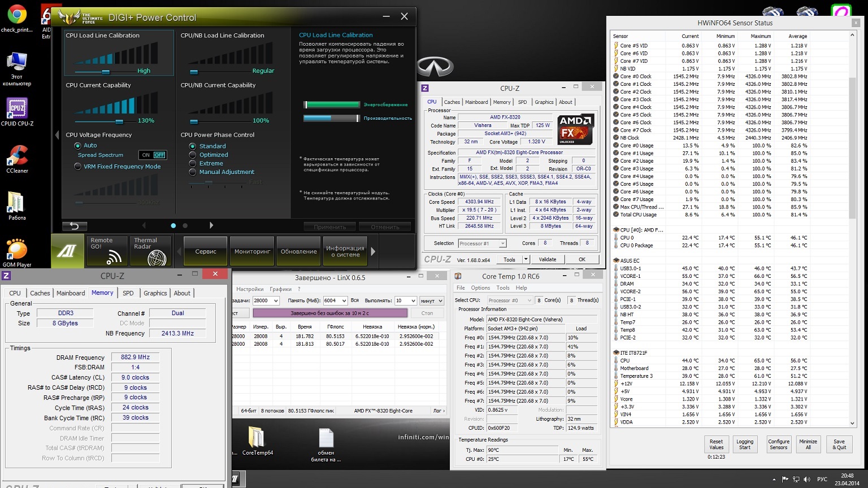Open CPU-Z Tools dropdown arrow
The width and height of the screenshot is (868, 488).
tap(526, 259)
